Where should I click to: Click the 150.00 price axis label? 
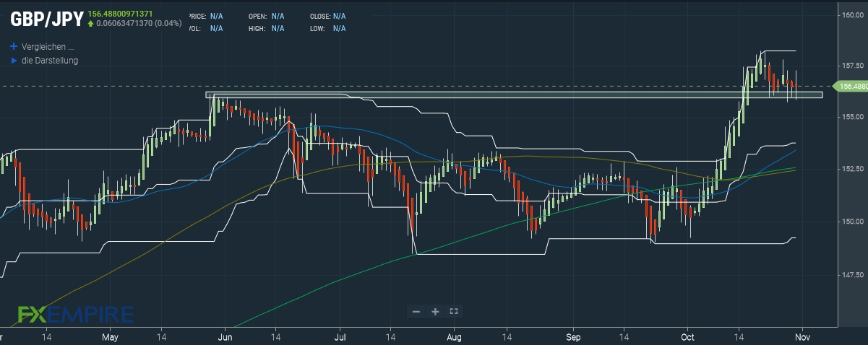tap(854, 221)
